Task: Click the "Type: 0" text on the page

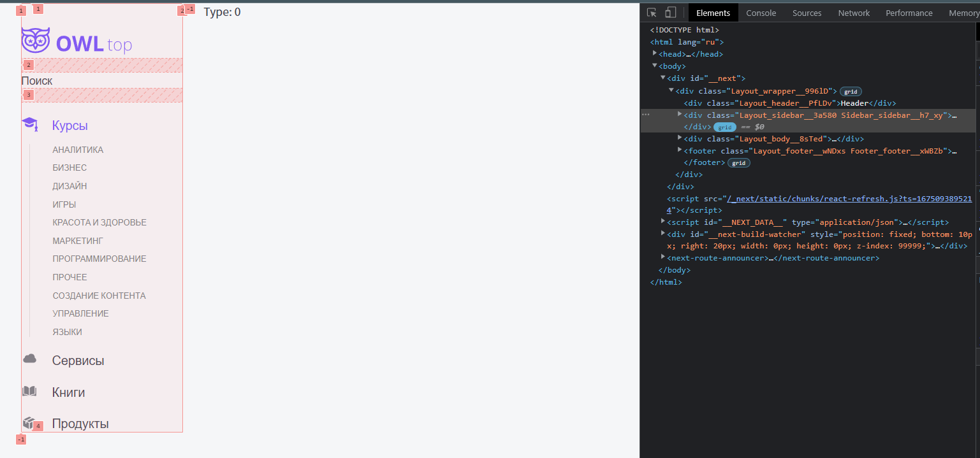Action: click(x=222, y=11)
